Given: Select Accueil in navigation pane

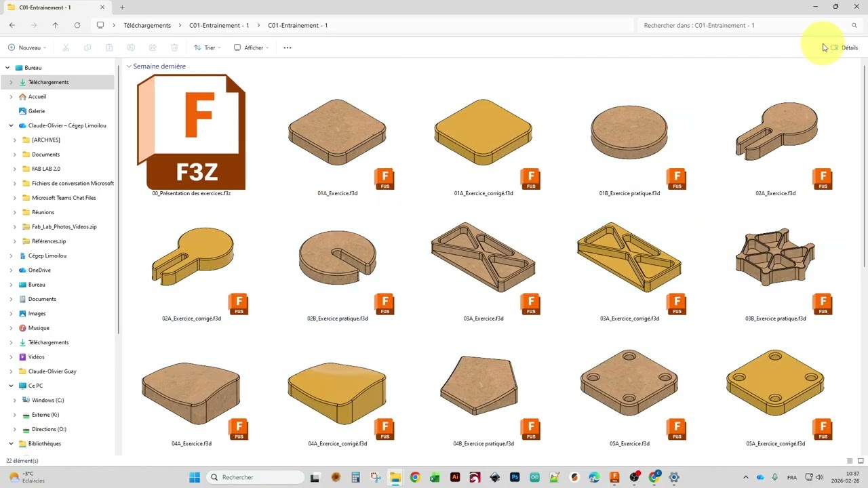Looking at the screenshot, I should click(37, 96).
